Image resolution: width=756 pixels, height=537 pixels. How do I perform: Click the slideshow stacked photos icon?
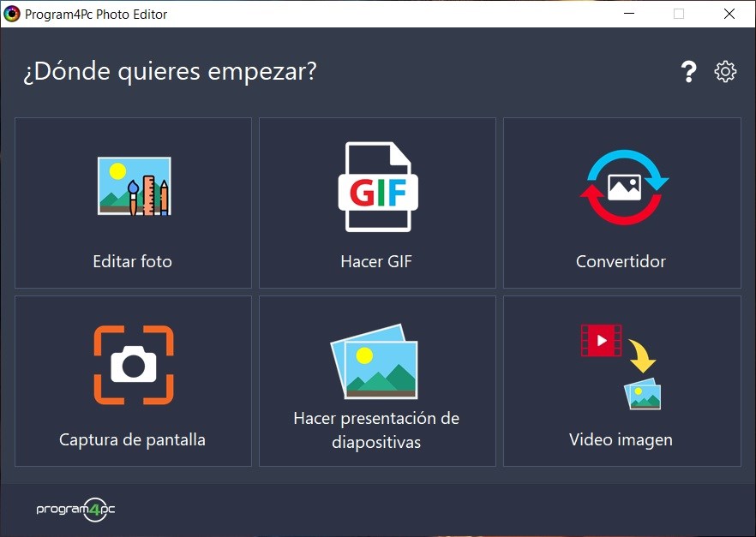(x=374, y=361)
